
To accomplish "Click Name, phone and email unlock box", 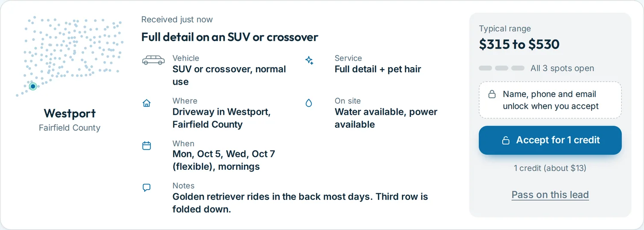I will (550, 100).
